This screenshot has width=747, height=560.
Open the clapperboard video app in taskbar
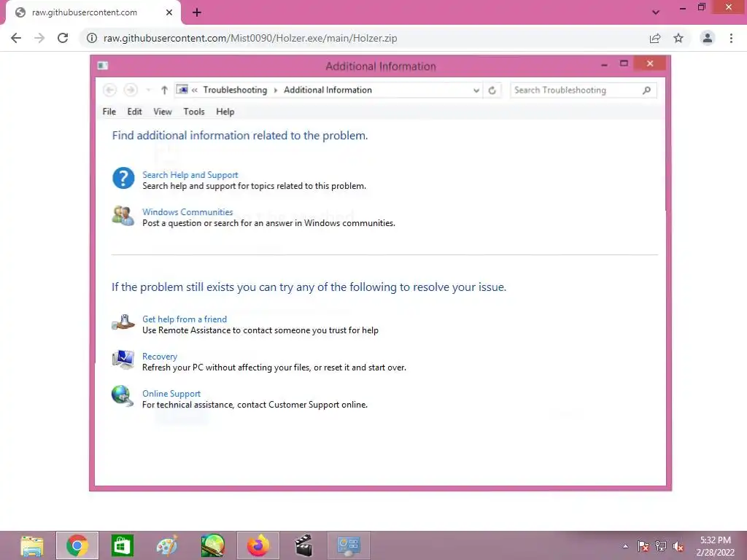[303, 545]
